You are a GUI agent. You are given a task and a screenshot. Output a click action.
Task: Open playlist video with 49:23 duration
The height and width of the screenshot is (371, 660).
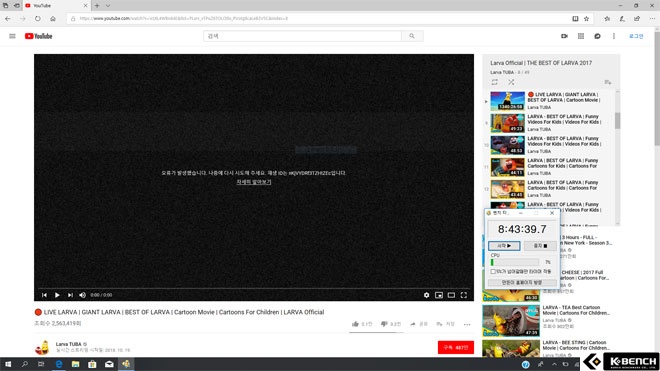click(x=550, y=123)
